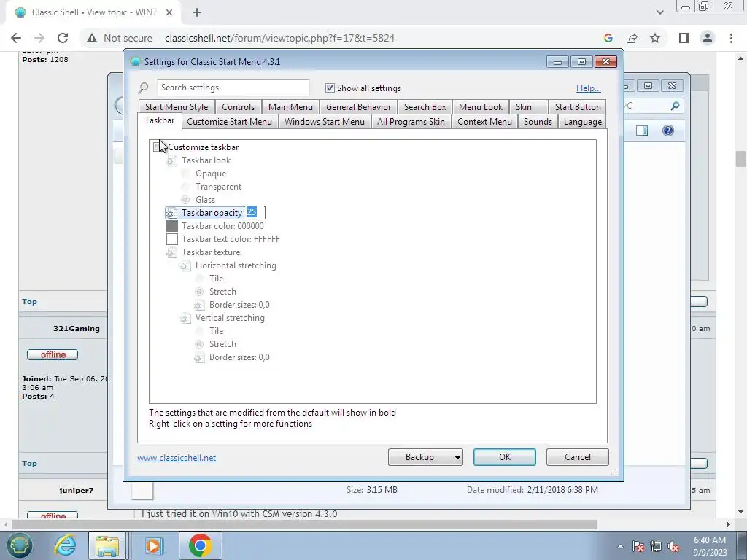Click the Taskbar texture gear icon
Viewport: 747px width, 560px height.
[171, 253]
